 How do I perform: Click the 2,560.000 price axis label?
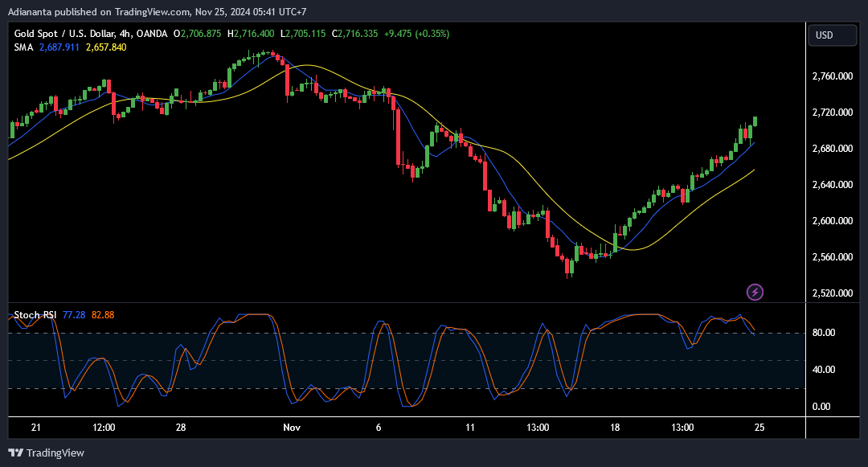[832, 257]
